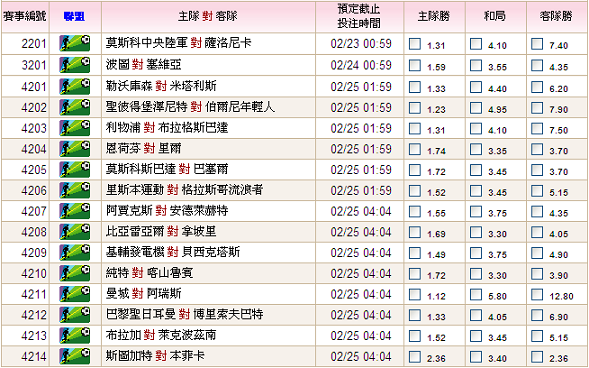Tick draw 4.10 for match 2201
This screenshot has width=589, height=368.
[x=476, y=44]
